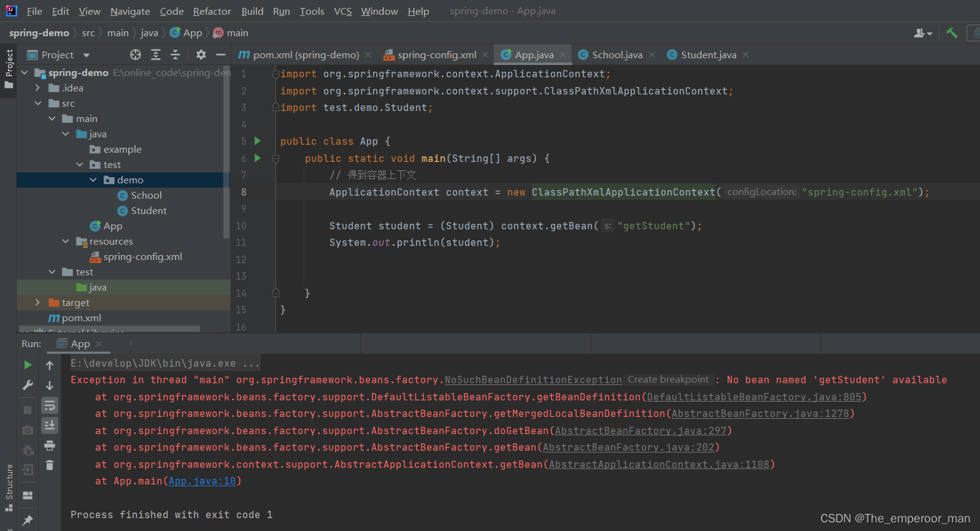Click run gutter icon beside class App

(258, 141)
